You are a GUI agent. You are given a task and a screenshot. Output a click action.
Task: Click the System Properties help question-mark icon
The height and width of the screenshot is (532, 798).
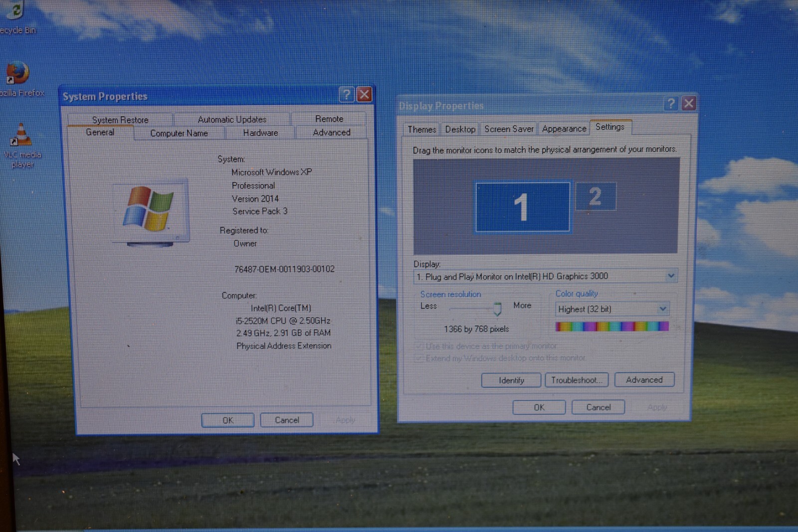pos(346,94)
